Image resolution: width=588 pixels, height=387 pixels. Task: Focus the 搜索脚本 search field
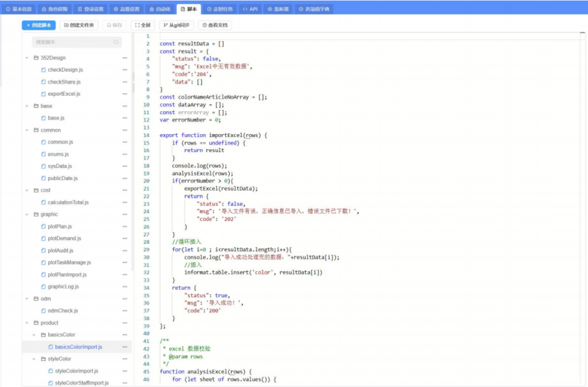(x=77, y=42)
